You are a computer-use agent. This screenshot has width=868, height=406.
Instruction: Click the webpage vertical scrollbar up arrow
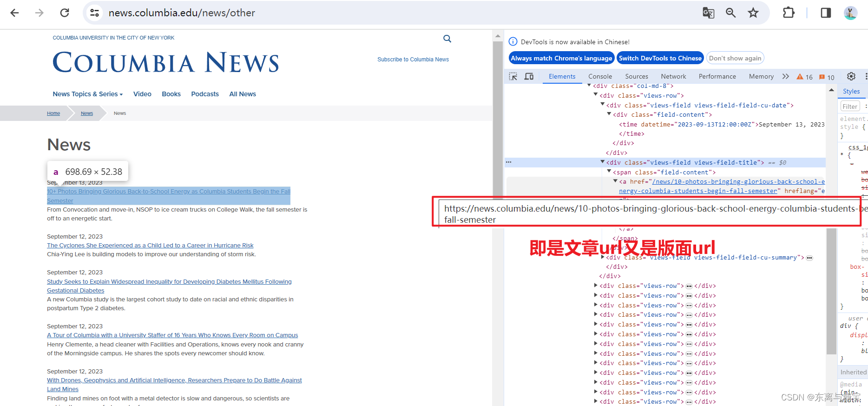(x=498, y=36)
